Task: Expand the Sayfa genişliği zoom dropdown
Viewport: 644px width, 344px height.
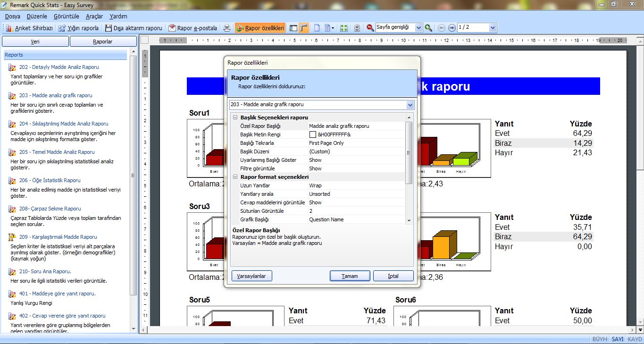Action: point(418,28)
